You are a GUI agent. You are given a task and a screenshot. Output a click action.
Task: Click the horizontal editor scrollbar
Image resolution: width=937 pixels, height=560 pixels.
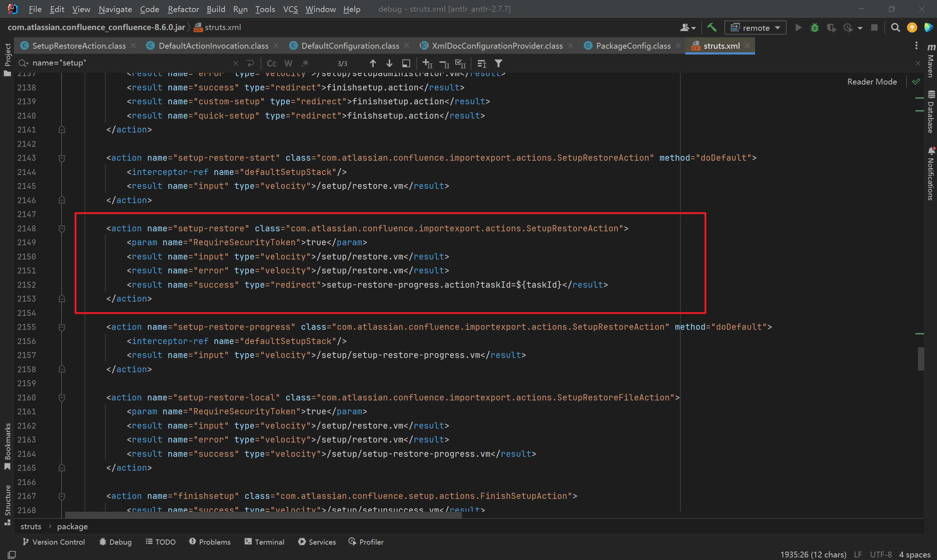(x=264, y=515)
